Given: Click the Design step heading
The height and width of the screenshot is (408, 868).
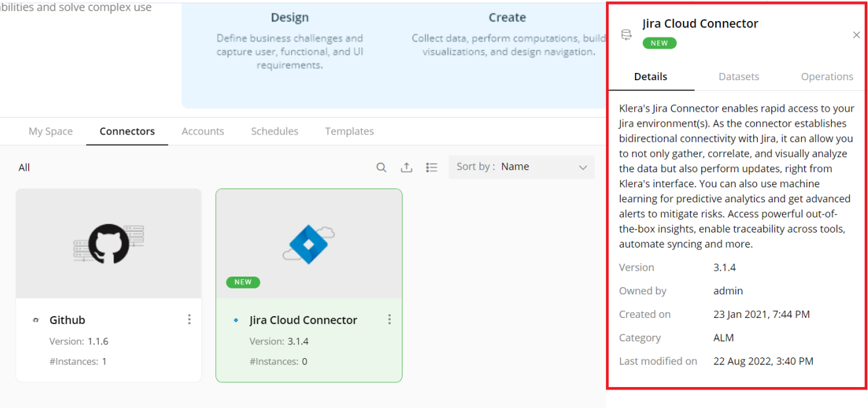Looking at the screenshot, I should [x=290, y=18].
